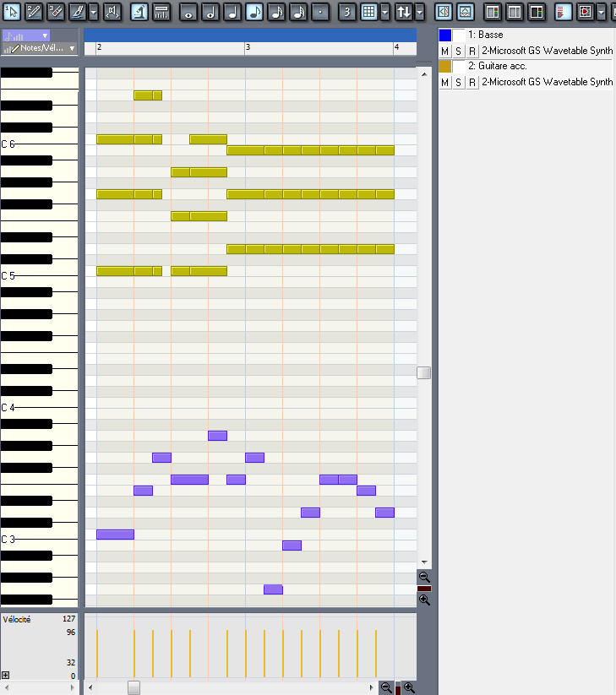
Task: Solo the Guitare acc. track
Action: [x=459, y=83]
